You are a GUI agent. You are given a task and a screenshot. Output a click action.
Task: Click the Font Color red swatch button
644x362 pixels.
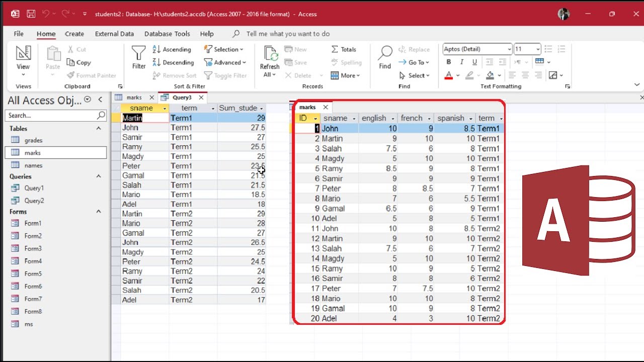[x=449, y=75]
